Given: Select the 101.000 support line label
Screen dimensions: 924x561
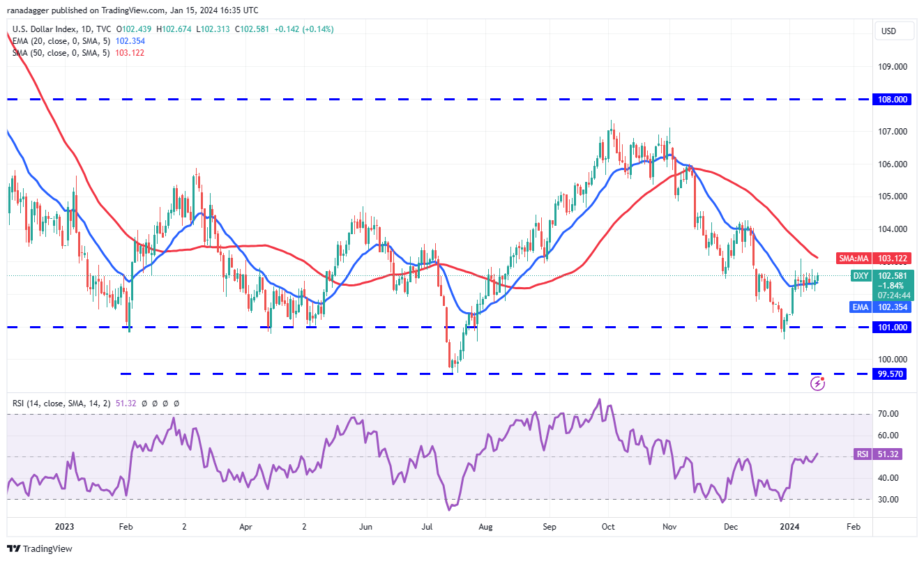Looking at the screenshot, I should pos(893,327).
